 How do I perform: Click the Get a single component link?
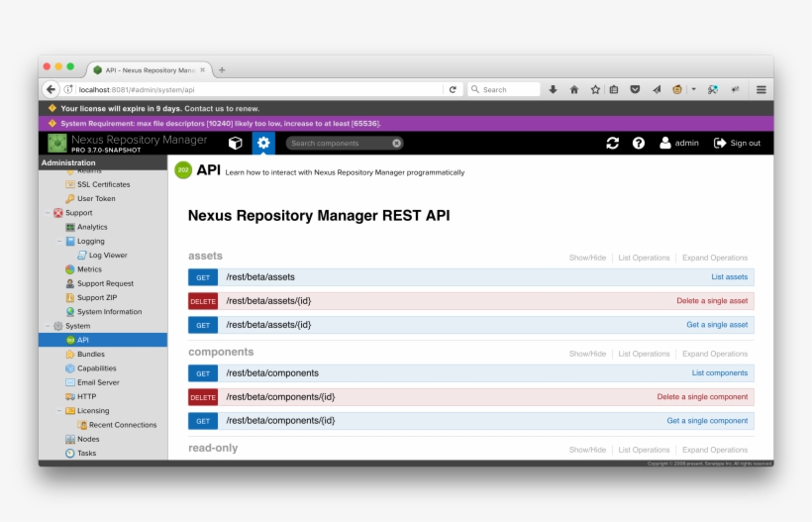(x=707, y=421)
